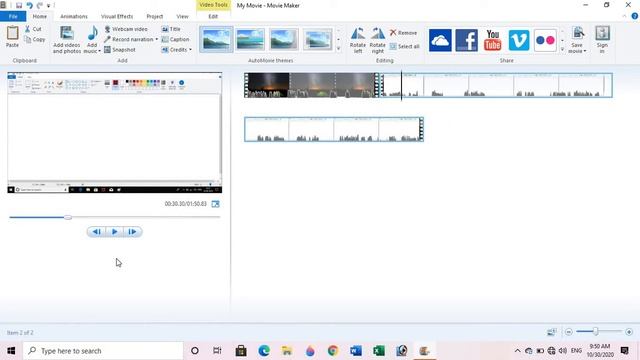
Task: Open the File menu
Action: [13, 16]
